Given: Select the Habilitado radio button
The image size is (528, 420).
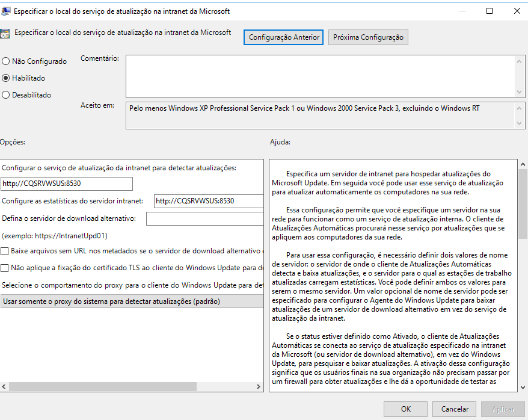Looking at the screenshot, I should coord(5,78).
